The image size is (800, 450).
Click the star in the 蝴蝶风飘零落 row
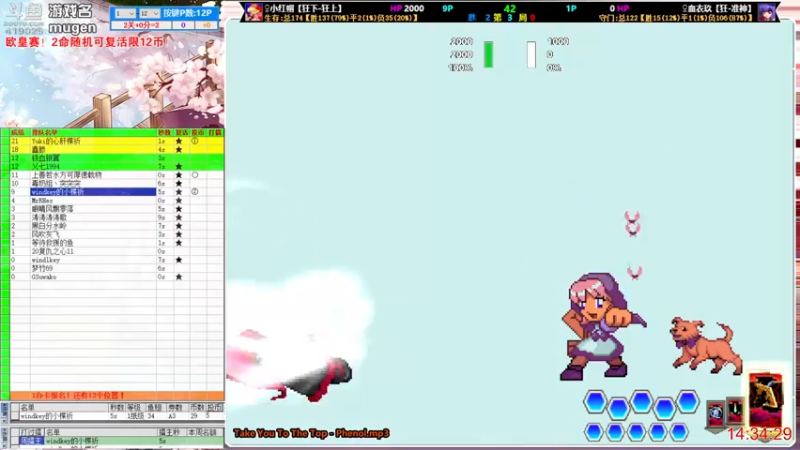[179, 209]
